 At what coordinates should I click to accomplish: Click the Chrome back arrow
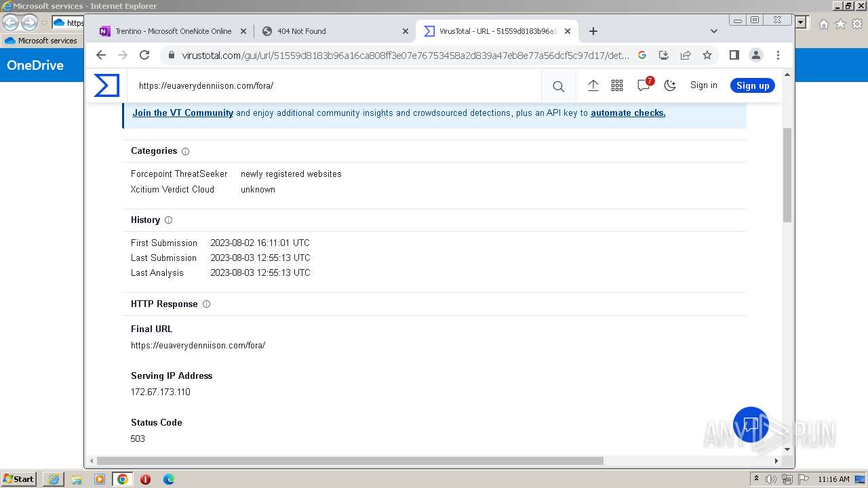click(x=101, y=55)
